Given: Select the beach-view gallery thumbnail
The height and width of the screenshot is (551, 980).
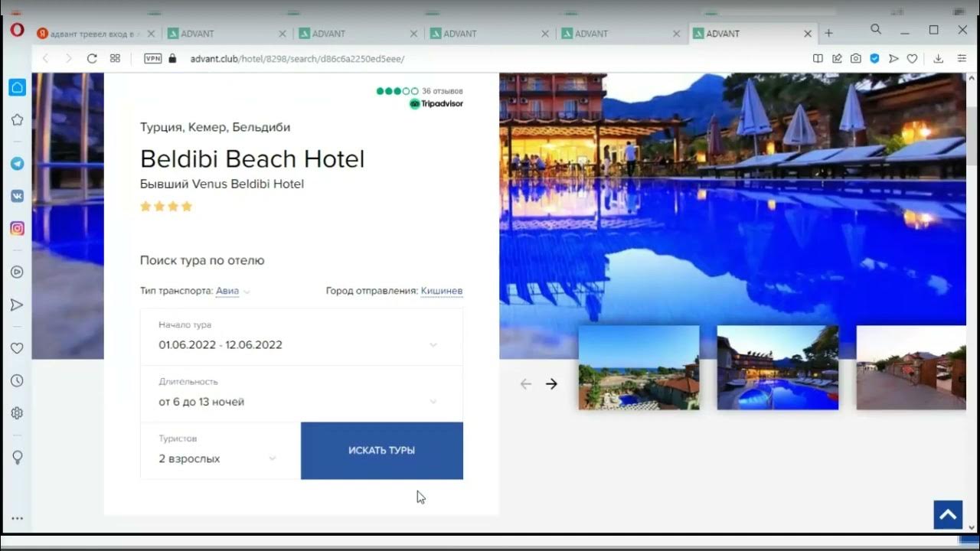Looking at the screenshot, I should [x=639, y=367].
